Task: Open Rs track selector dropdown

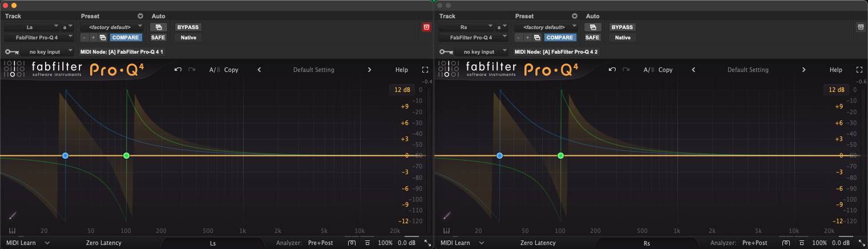Action: (x=466, y=27)
